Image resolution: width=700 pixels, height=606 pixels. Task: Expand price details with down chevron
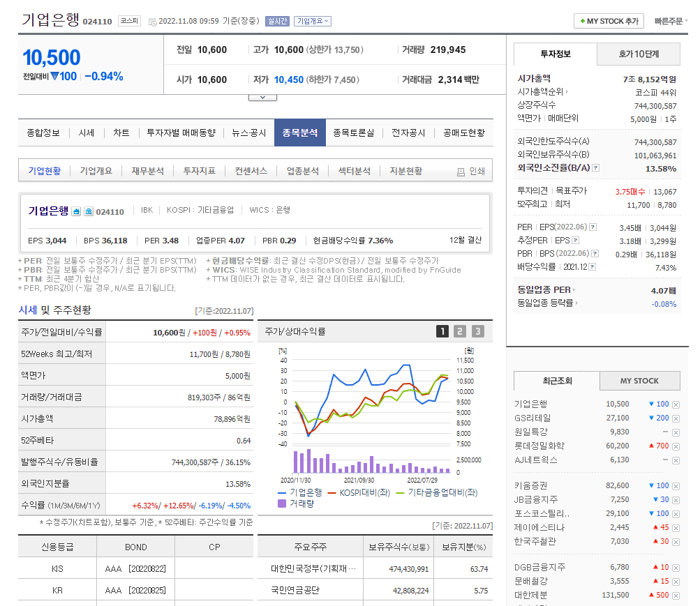262,97
